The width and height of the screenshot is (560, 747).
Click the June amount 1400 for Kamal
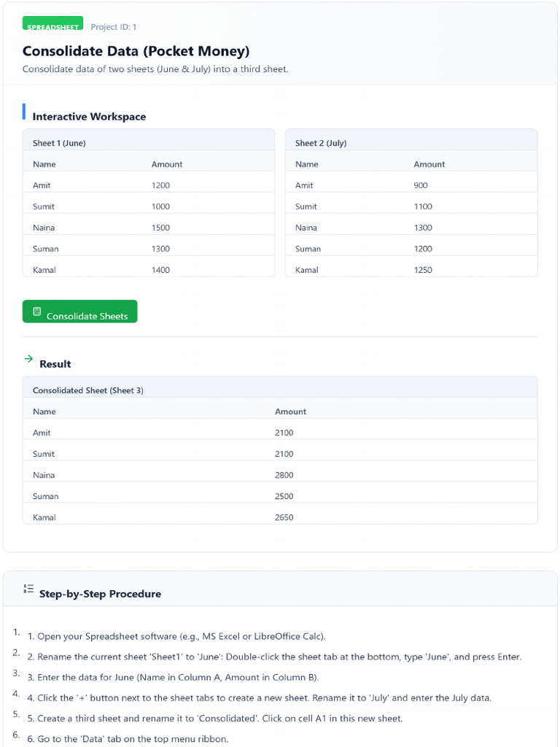click(x=160, y=270)
